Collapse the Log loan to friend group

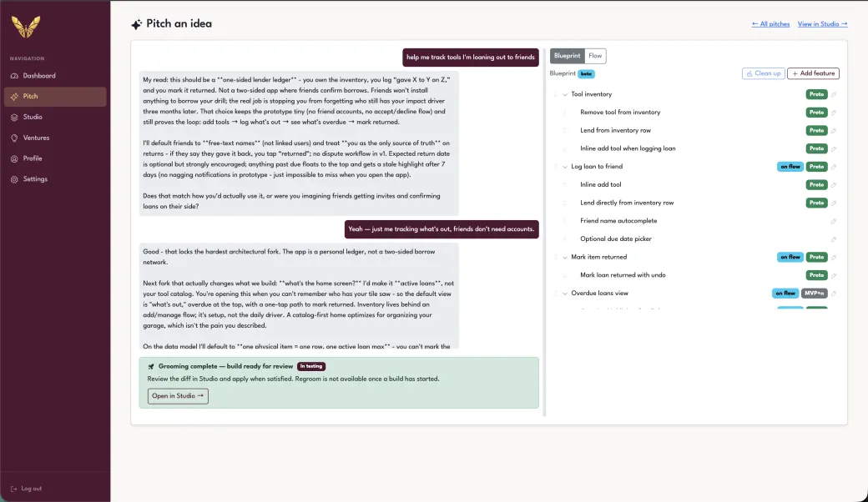coord(565,167)
